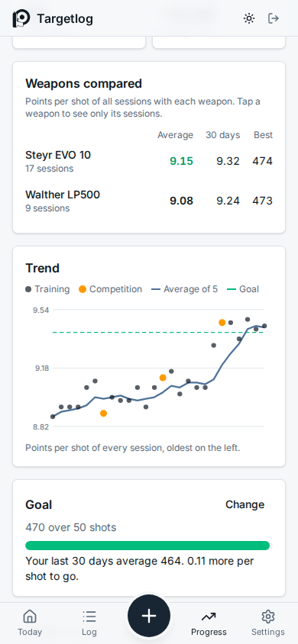
Task: Toggle the Goal line legend item
Action: point(243,289)
